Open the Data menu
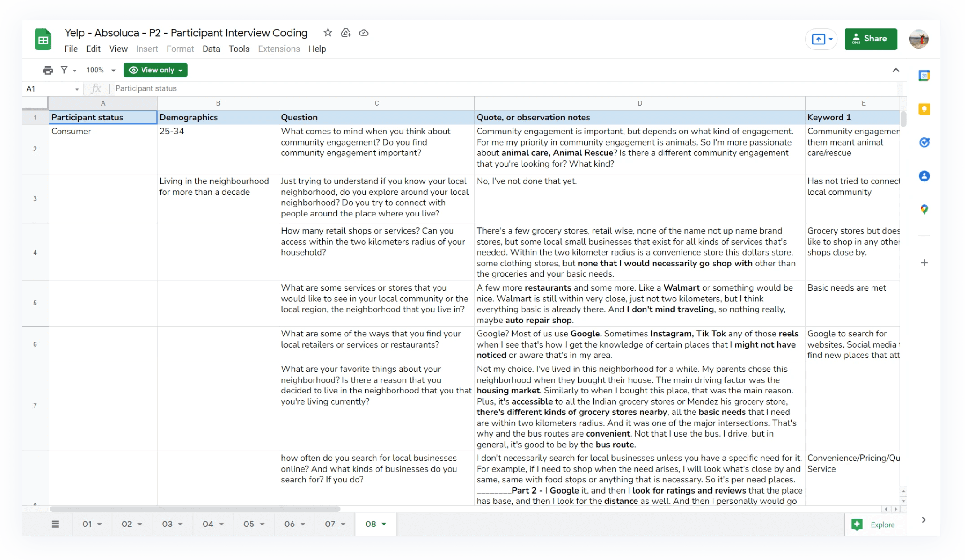The image size is (965, 560). [x=211, y=49]
